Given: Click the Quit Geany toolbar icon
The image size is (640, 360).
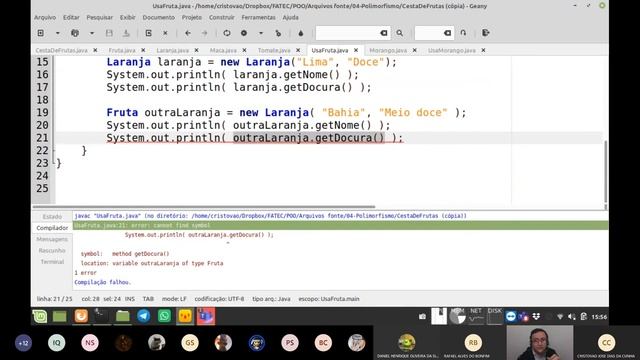Looking at the screenshot, I should (x=486, y=33).
